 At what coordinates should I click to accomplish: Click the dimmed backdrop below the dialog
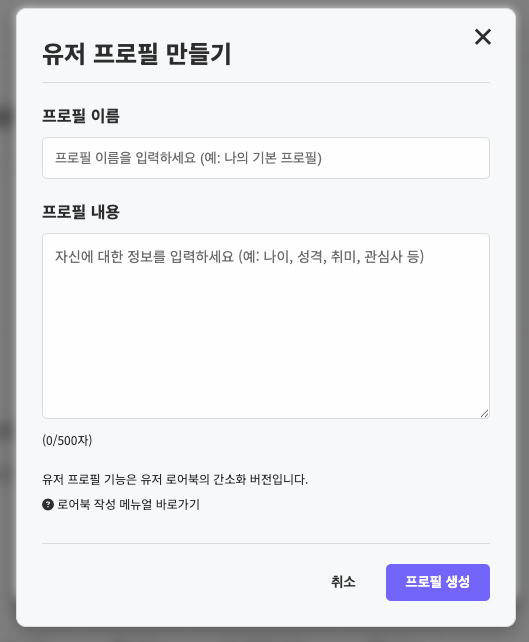point(264,635)
